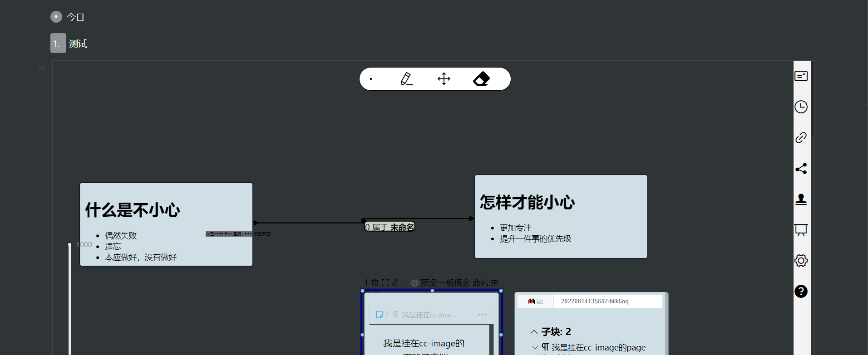Click the stamp icon in right sidebar
The image size is (868, 355).
801,199
